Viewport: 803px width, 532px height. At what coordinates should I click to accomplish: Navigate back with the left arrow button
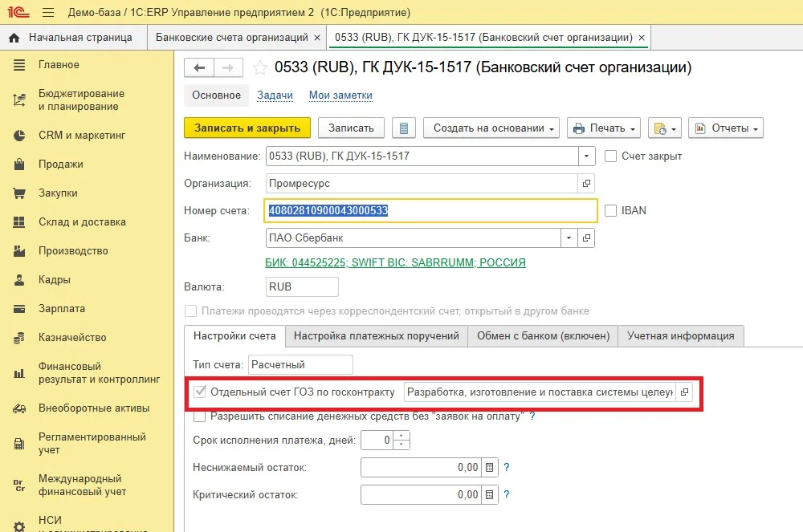click(199, 67)
